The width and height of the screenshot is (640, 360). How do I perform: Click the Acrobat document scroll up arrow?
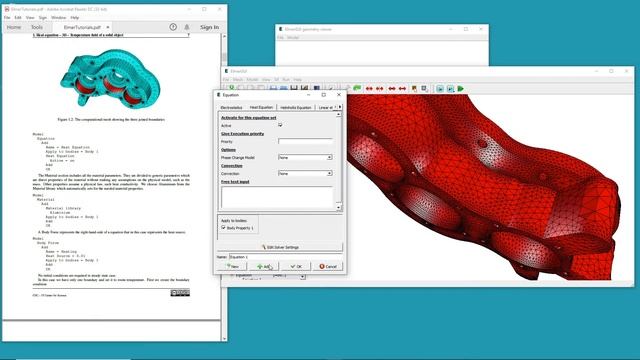[224, 36]
